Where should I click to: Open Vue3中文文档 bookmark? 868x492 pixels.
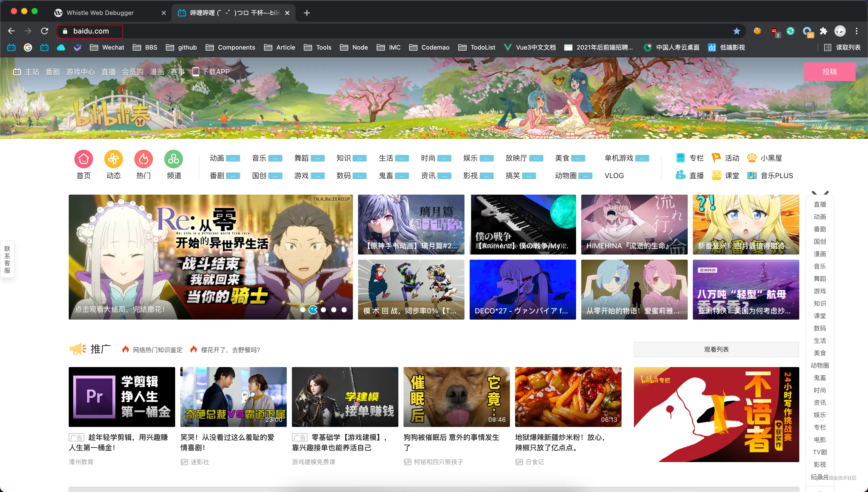pyautogui.click(x=530, y=47)
